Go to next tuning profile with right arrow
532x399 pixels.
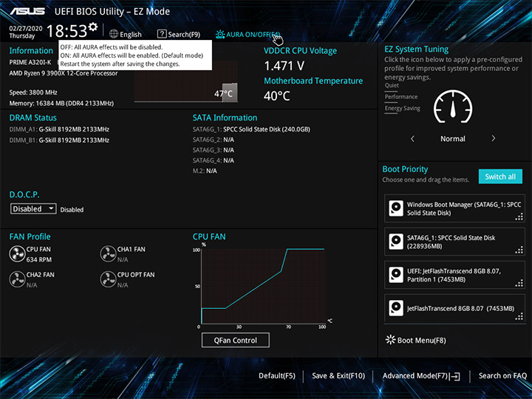pos(494,138)
